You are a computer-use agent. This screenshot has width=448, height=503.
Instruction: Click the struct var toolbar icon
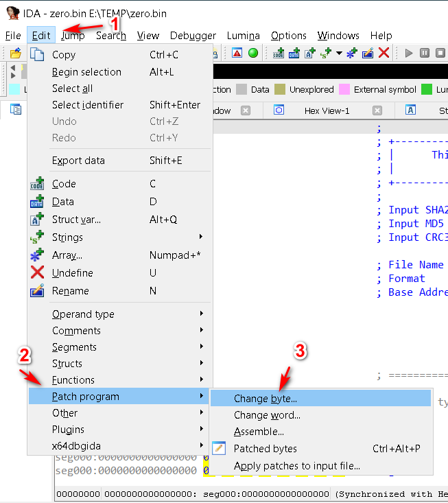click(310, 53)
